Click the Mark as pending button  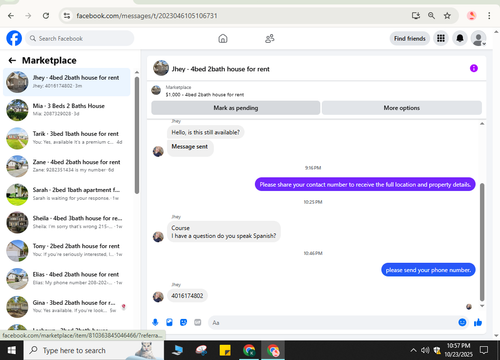point(236,108)
